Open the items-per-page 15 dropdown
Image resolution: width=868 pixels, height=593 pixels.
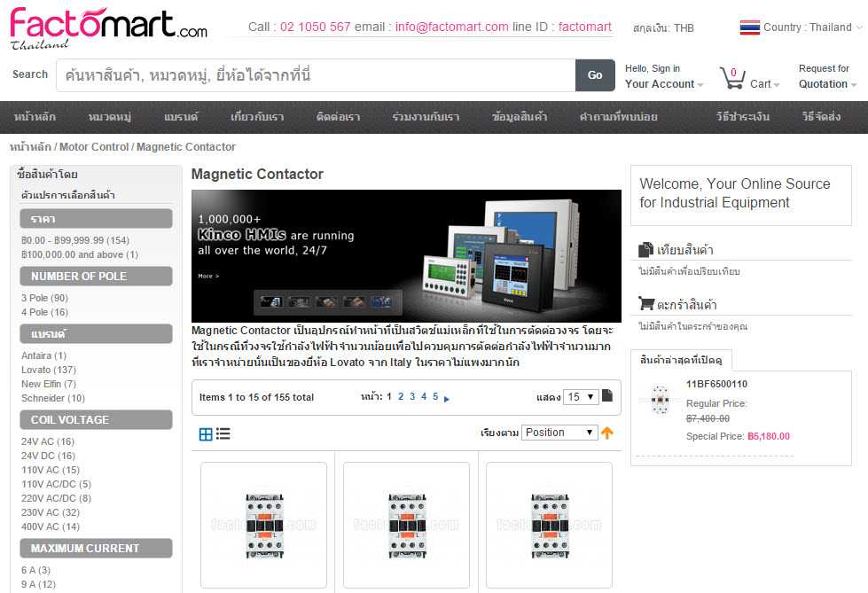581,397
